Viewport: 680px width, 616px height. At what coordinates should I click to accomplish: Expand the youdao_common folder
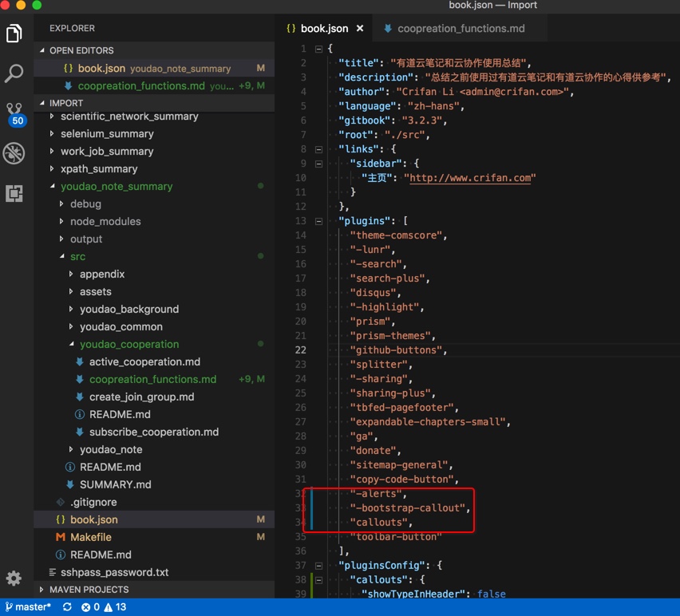154,327
